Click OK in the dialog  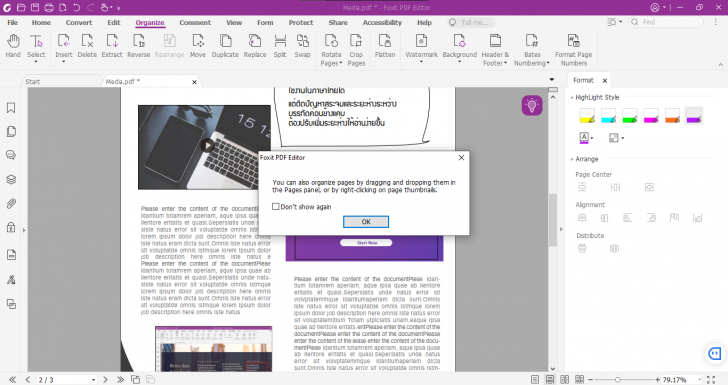[x=366, y=222]
